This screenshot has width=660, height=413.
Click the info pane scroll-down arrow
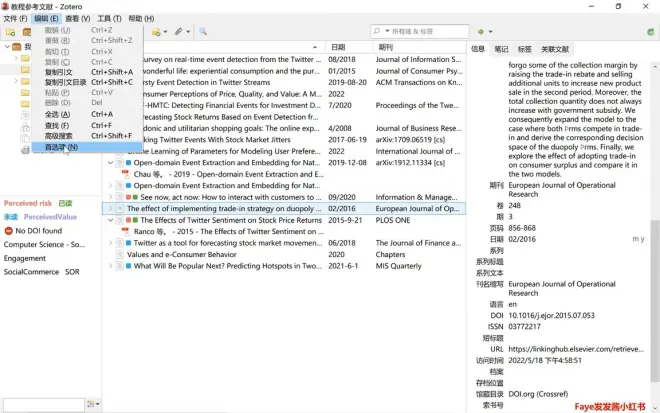(655, 408)
